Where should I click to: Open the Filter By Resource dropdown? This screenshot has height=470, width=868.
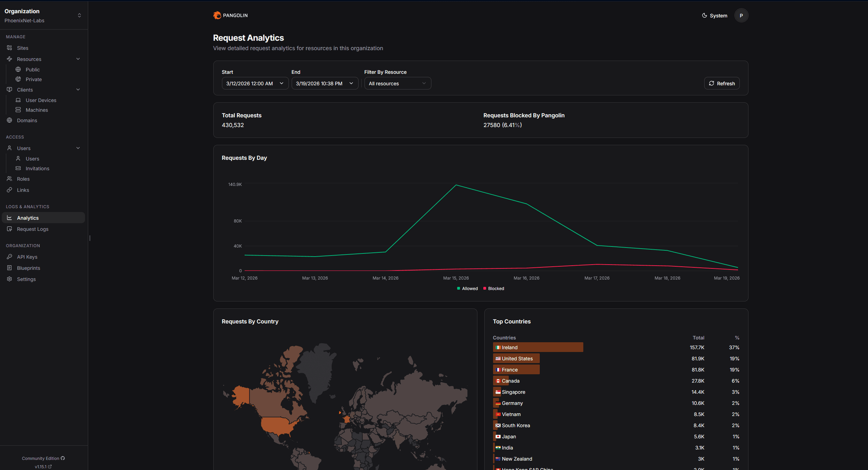397,84
